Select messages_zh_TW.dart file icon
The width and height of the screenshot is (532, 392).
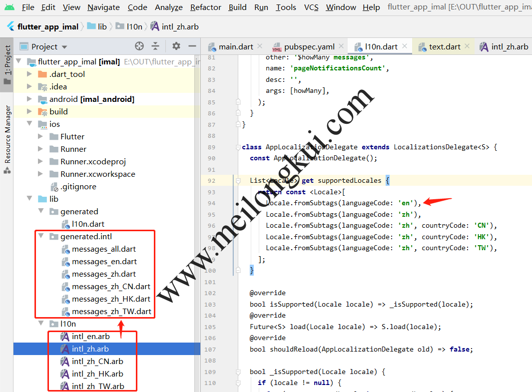click(66, 312)
